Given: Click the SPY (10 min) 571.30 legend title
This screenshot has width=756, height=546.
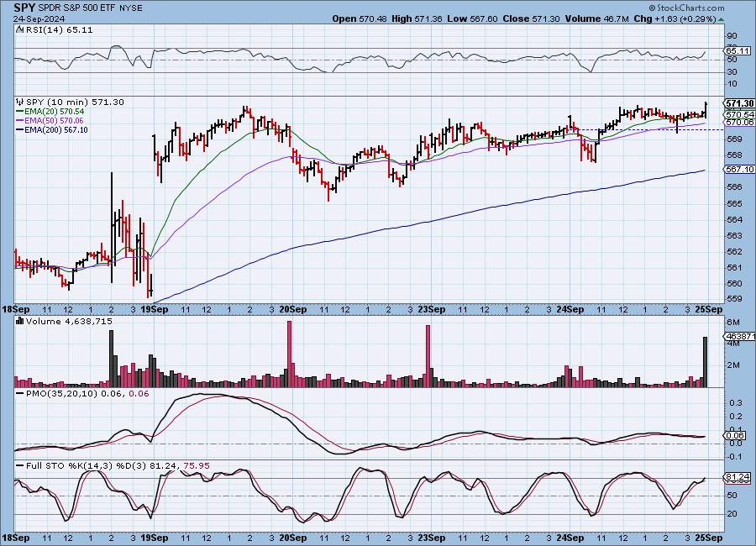Looking at the screenshot, I should [76, 102].
